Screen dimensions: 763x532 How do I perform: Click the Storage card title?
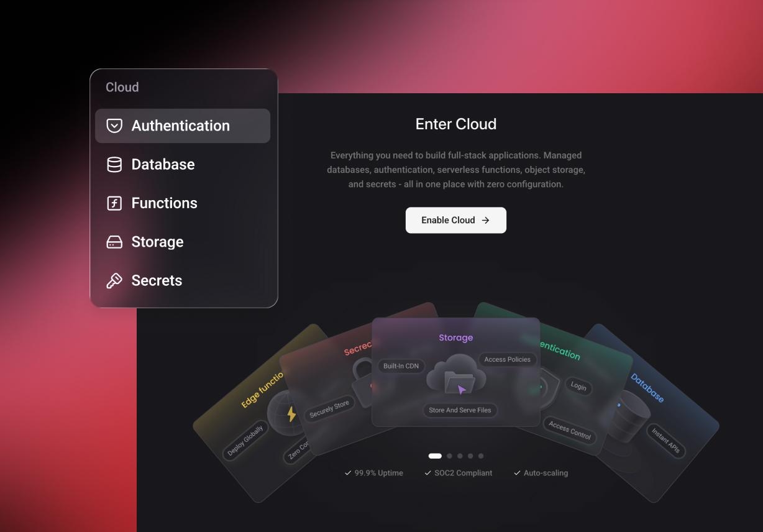coord(456,337)
